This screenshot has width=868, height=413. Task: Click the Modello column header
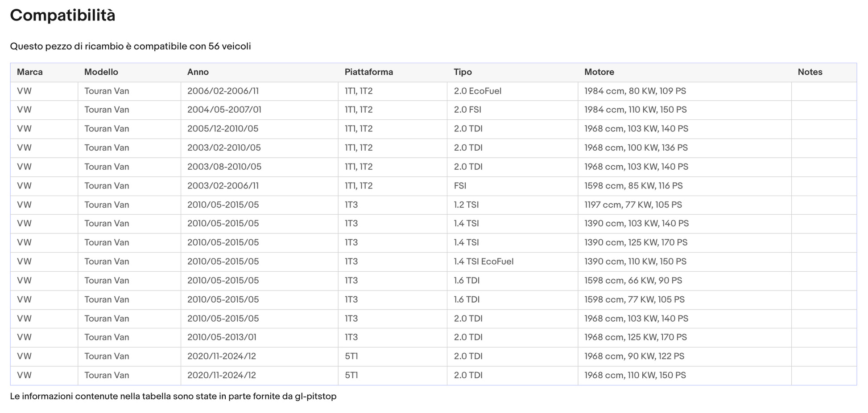101,72
